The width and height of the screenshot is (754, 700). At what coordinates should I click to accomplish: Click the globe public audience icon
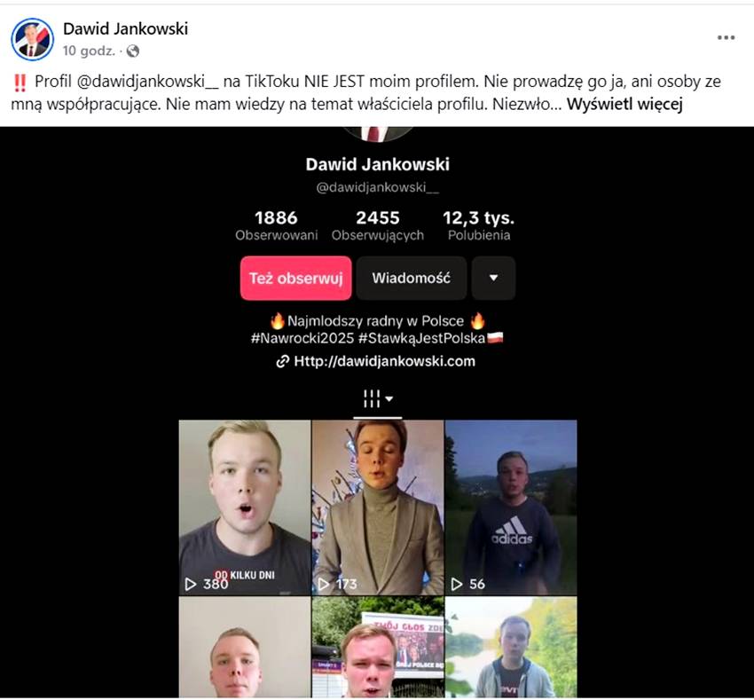(133, 51)
